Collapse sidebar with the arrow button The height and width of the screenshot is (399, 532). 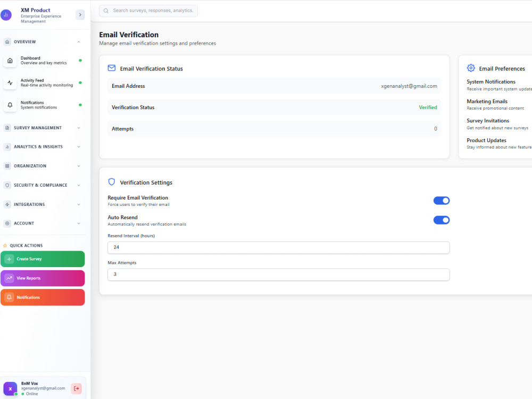click(80, 15)
